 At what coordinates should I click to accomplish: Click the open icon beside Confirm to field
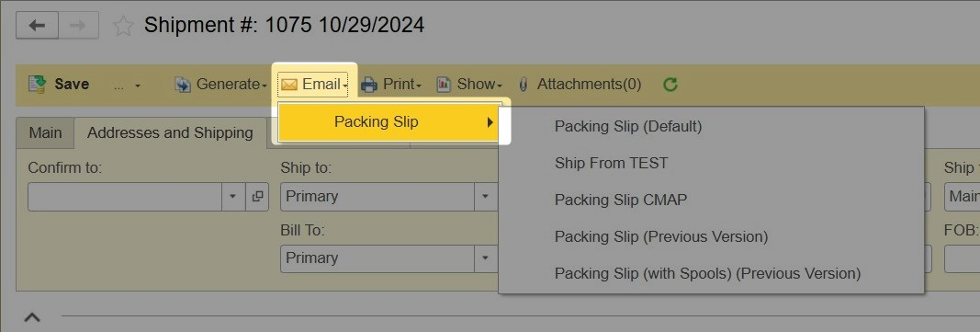coord(257,196)
